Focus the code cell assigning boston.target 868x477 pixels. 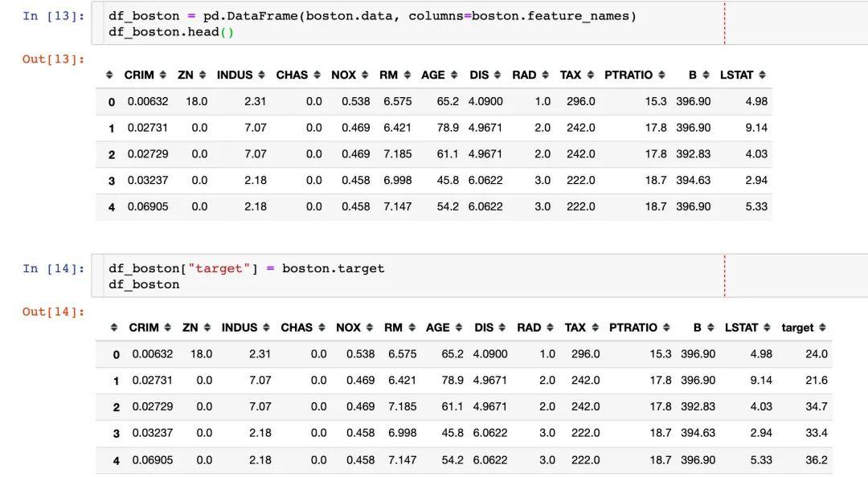402,276
